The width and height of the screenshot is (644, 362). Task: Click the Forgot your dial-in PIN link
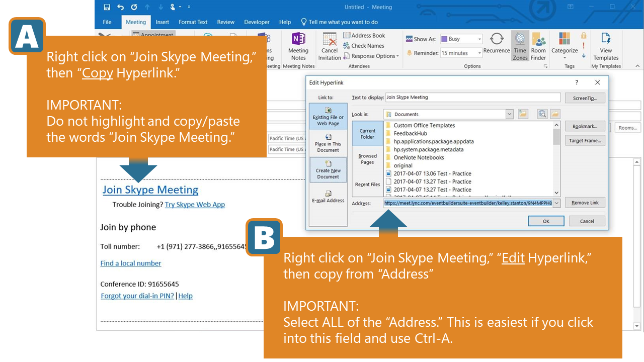tap(137, 296)
